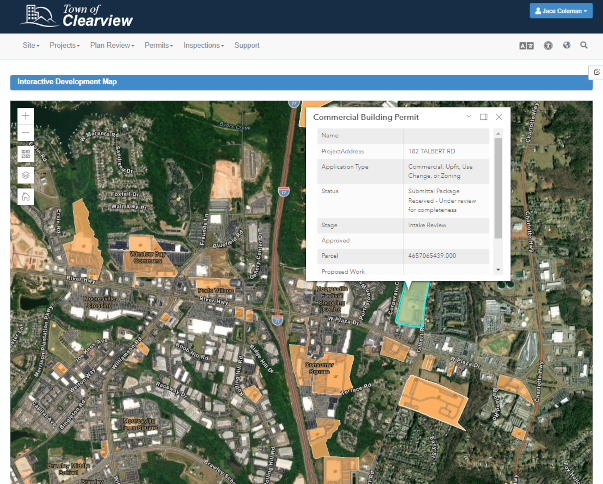The image size is (603, 484).
Task: Expand the Projects menu
Action: pyautogui.click(x=65, y=45)
